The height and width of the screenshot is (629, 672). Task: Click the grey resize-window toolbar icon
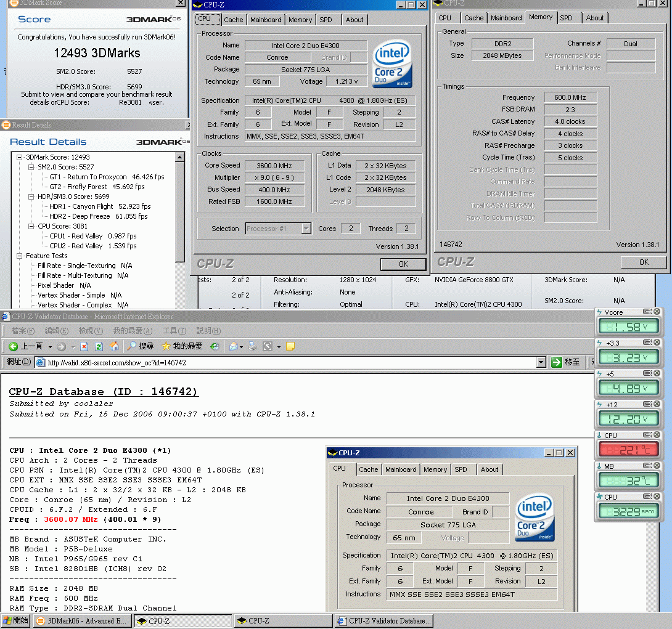(268, 346)
